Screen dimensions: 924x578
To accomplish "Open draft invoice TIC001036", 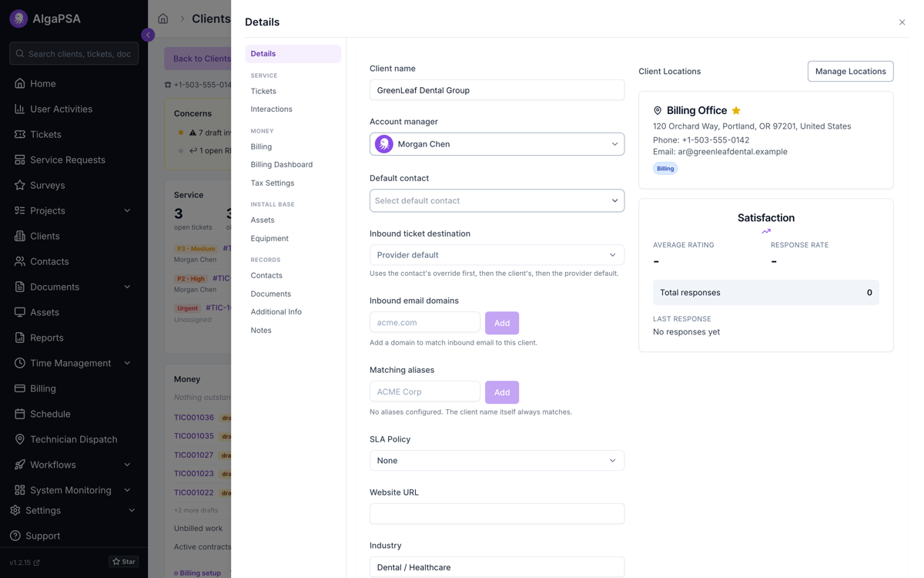I will pos(194,418).
